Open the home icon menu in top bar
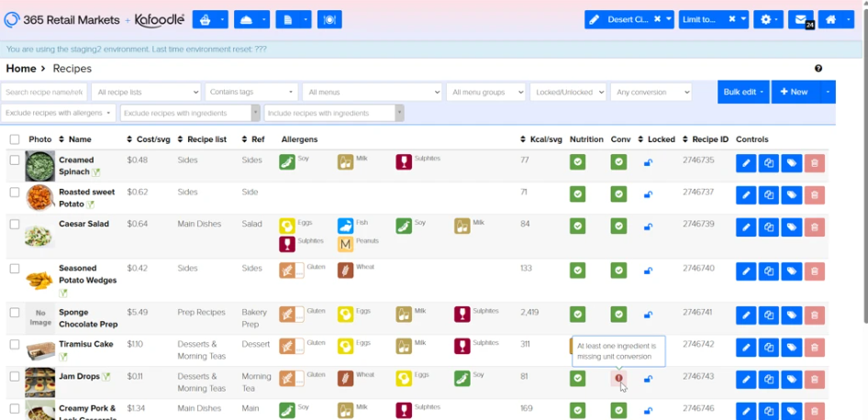This screenshot has height=420, width=868. (834, 19)
